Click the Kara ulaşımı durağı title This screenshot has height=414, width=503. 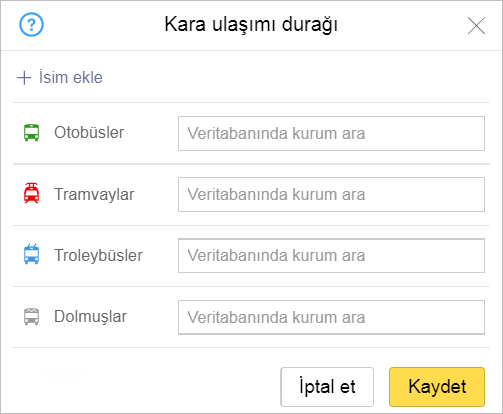(x=251, y=25)
